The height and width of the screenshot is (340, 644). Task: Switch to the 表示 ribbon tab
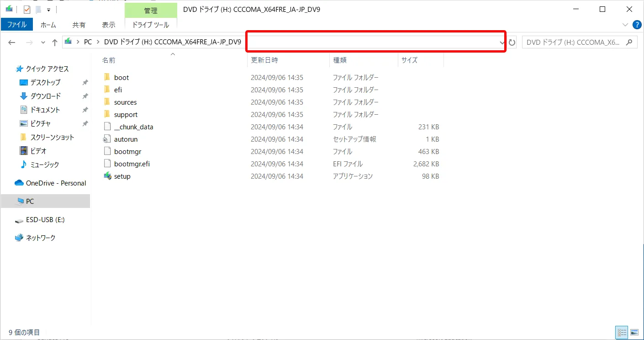108,25
